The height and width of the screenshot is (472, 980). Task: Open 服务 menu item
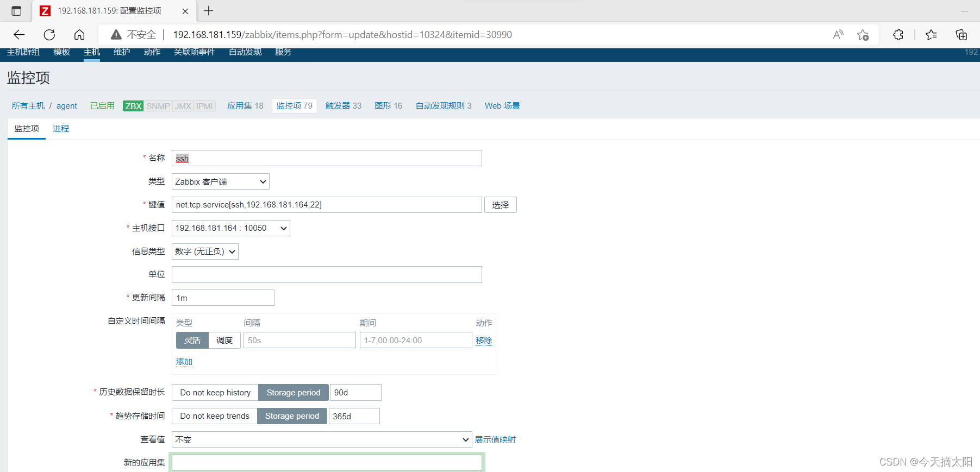[283, 52]
